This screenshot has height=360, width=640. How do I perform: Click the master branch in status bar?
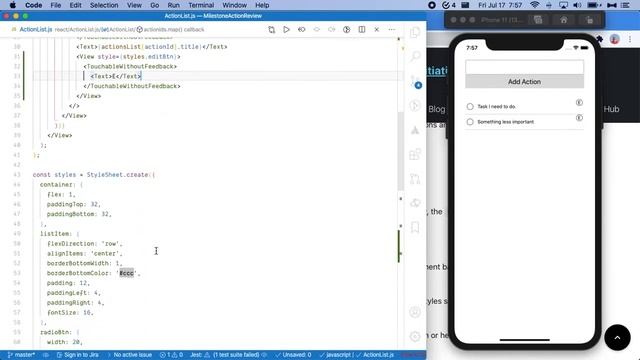coord(21,355)
